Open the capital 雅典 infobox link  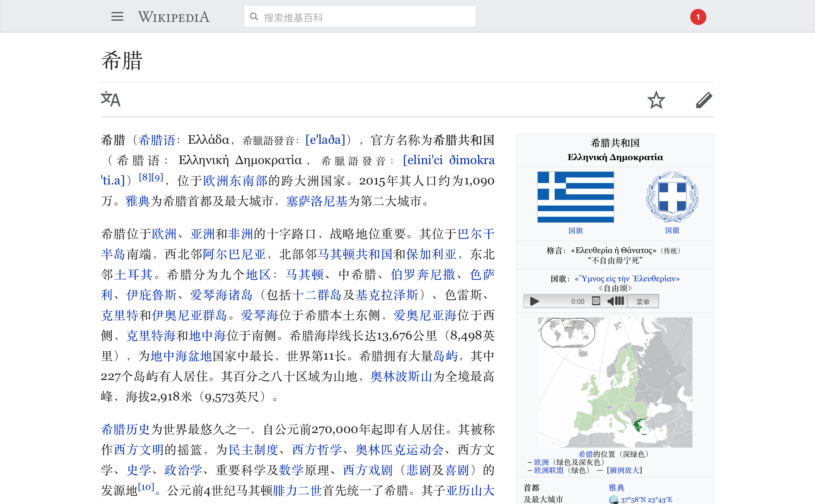[616, 488]
